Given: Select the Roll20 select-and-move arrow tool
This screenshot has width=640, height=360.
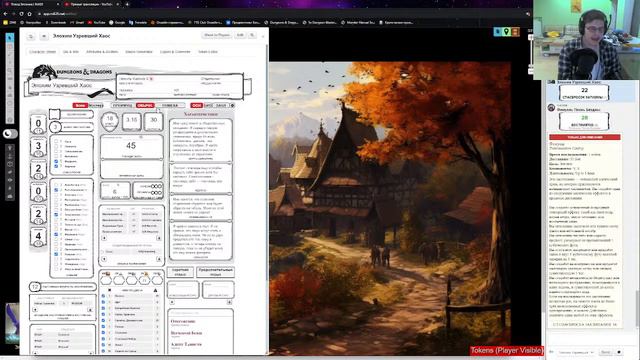Looking at the screenshot, I should [10, 38].
